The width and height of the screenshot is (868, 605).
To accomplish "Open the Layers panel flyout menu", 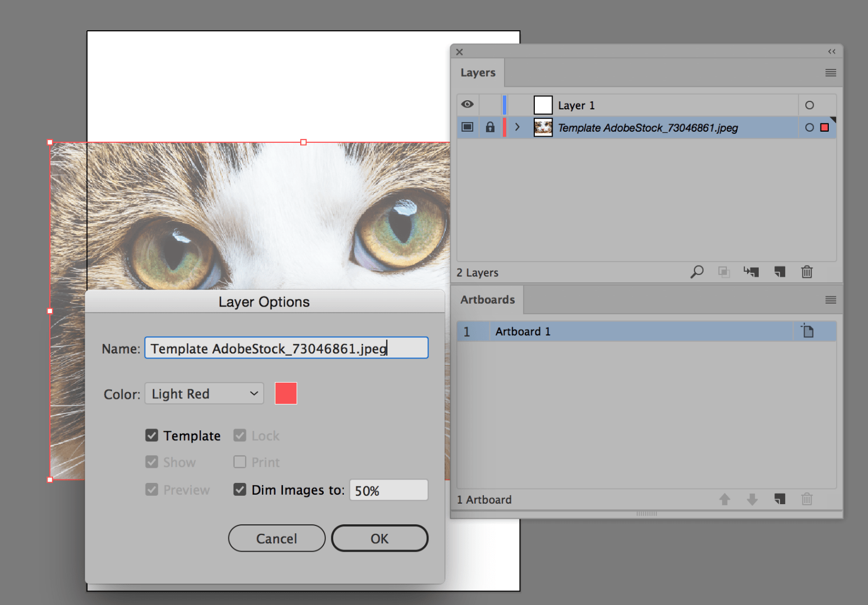I will pos(830,72).
